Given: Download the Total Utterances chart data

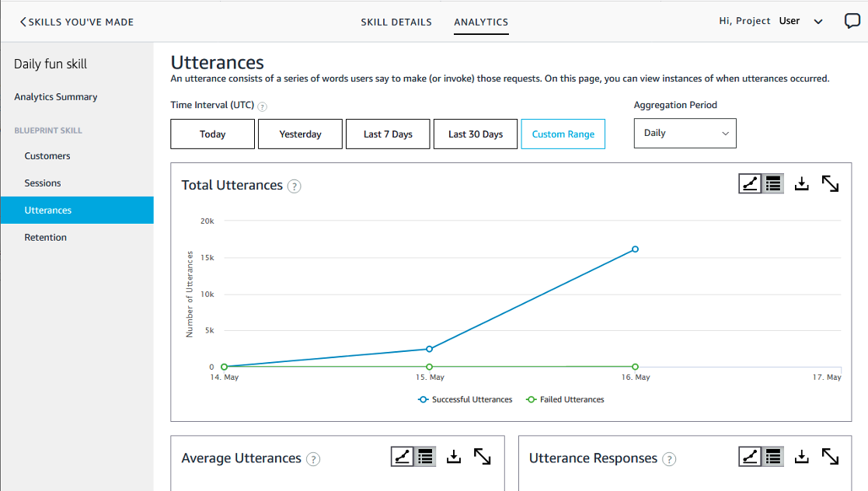Looking at the screenshot, I should pyautogui.click(x=801, y=183).
